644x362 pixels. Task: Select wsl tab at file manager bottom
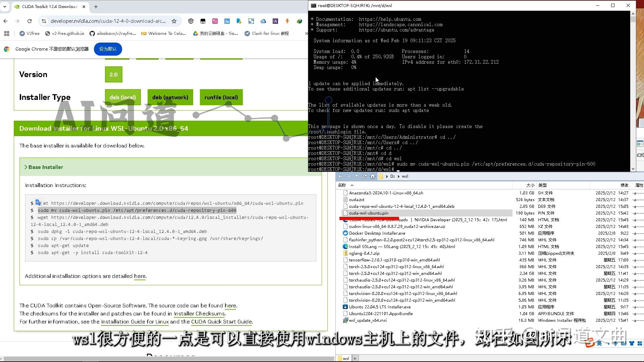click(x=344, y=358)
